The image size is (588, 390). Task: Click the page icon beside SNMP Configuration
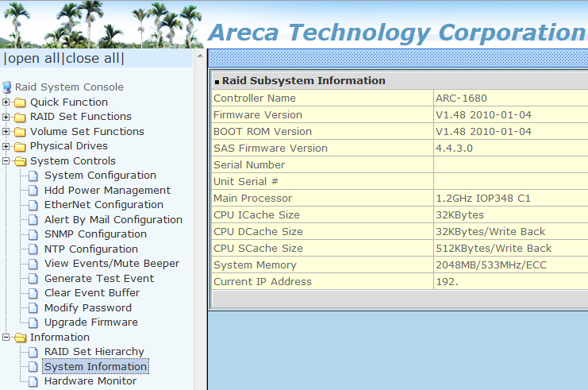34,234
